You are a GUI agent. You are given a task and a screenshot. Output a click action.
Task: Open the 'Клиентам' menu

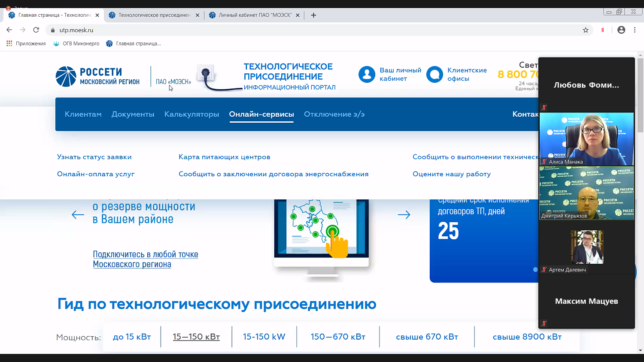pyautogui.click(x=83, y=114)
